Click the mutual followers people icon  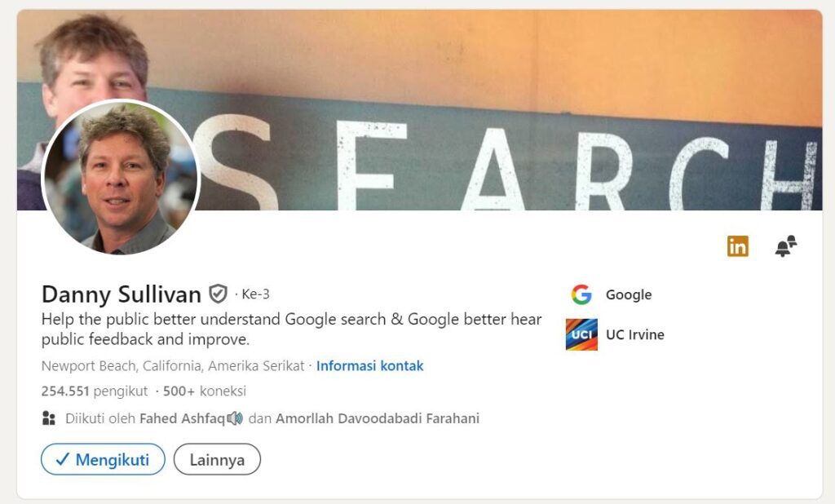48,418
